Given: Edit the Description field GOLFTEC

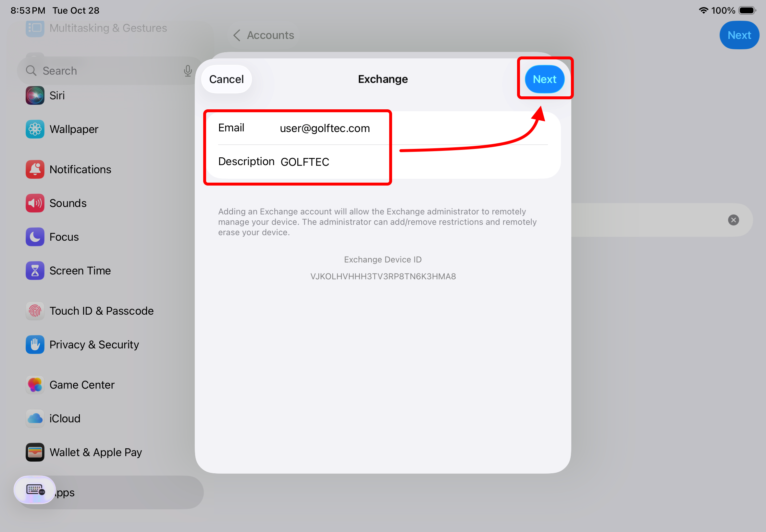Looking at the screenshot, I should pyautogui.click(x=305, y=162).
